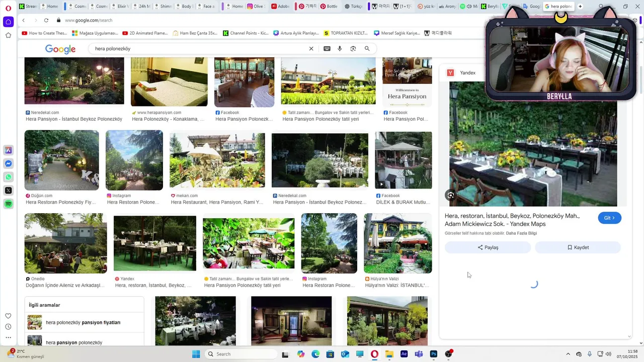The image size is (644, 362).
Task: Click the three-dot sidebar setup icon
Action: pyautogui.click(x=8, y=338)
